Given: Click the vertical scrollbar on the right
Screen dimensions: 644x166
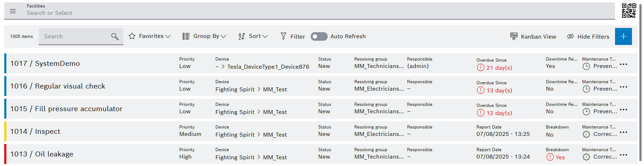Looking at the screenshot, I should pos(640,81).
